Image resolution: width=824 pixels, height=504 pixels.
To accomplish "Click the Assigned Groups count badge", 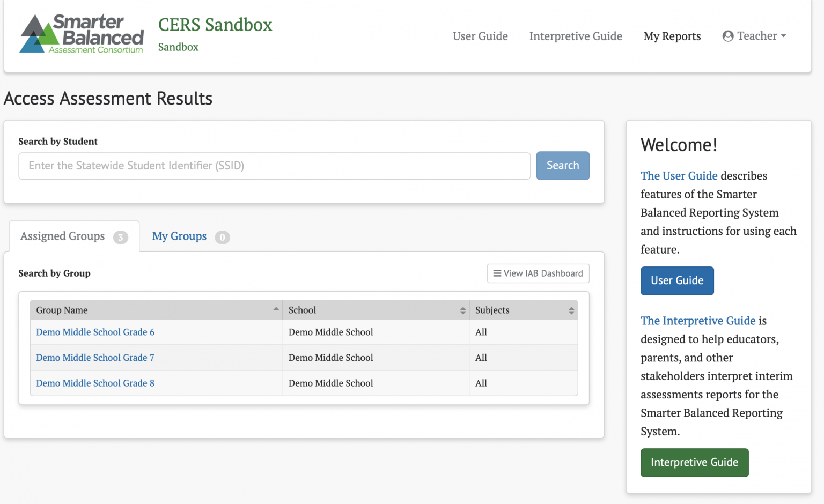I will tap(121, 237).
